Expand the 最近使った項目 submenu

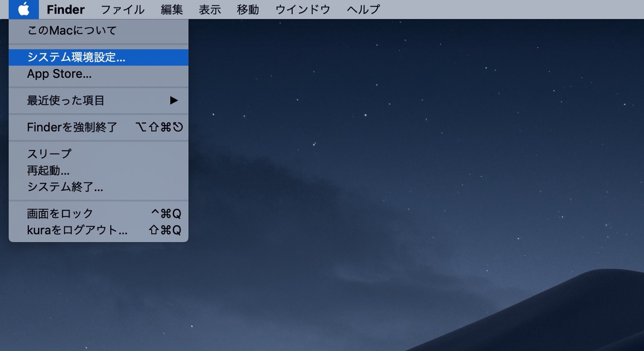pyautogui.click(x=65, y=100)
